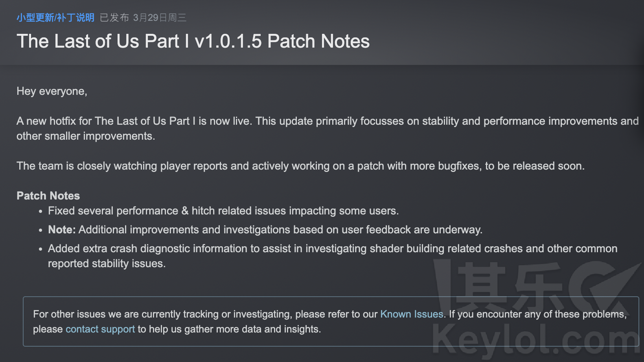
Task: Click the 已发布 3月29日周三 publish date
Action: point(143,18)
